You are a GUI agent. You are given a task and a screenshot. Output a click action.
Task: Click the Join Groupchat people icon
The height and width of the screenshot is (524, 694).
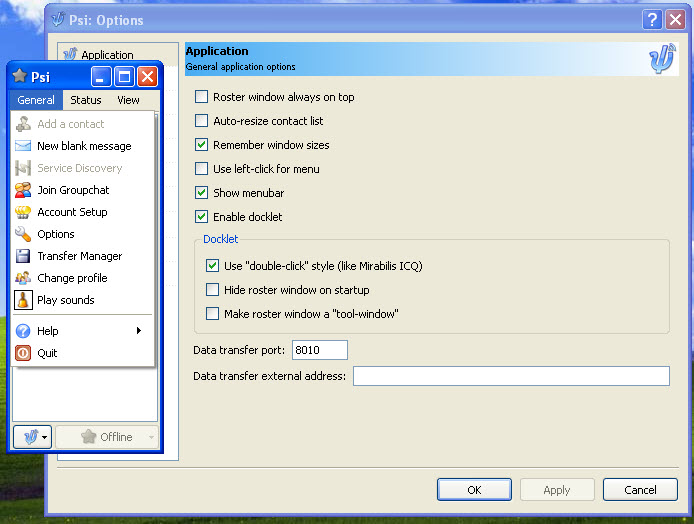click(23, 190)
